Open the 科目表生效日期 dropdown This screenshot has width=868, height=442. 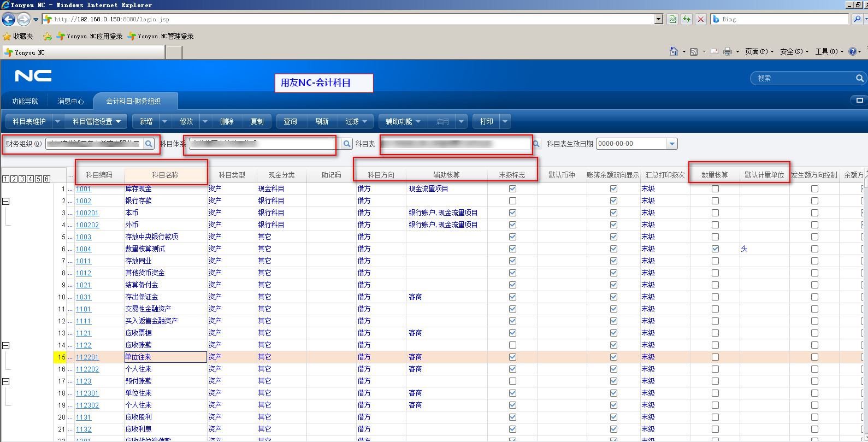(x=672, y=144)
